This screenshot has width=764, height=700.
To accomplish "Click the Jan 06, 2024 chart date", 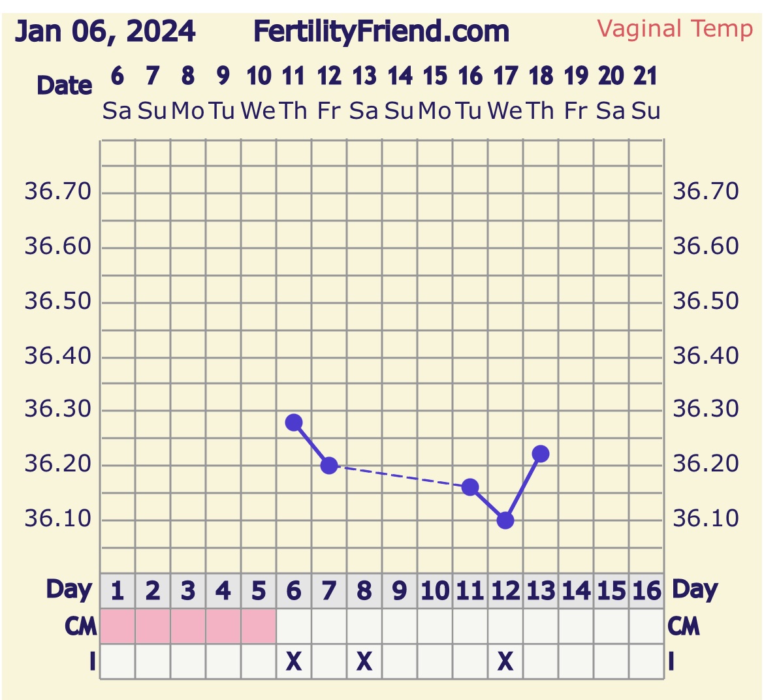I will pos(105,31).
